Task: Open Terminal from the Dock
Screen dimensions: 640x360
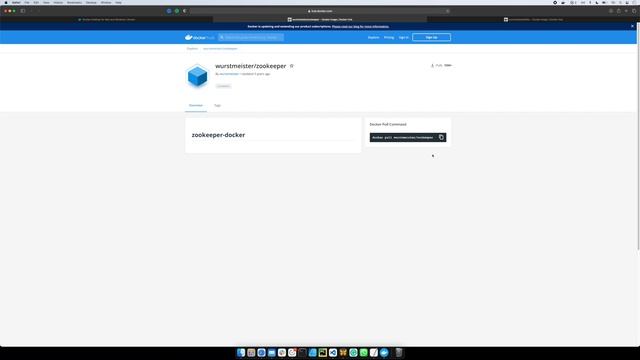Action: coord(302,353)
